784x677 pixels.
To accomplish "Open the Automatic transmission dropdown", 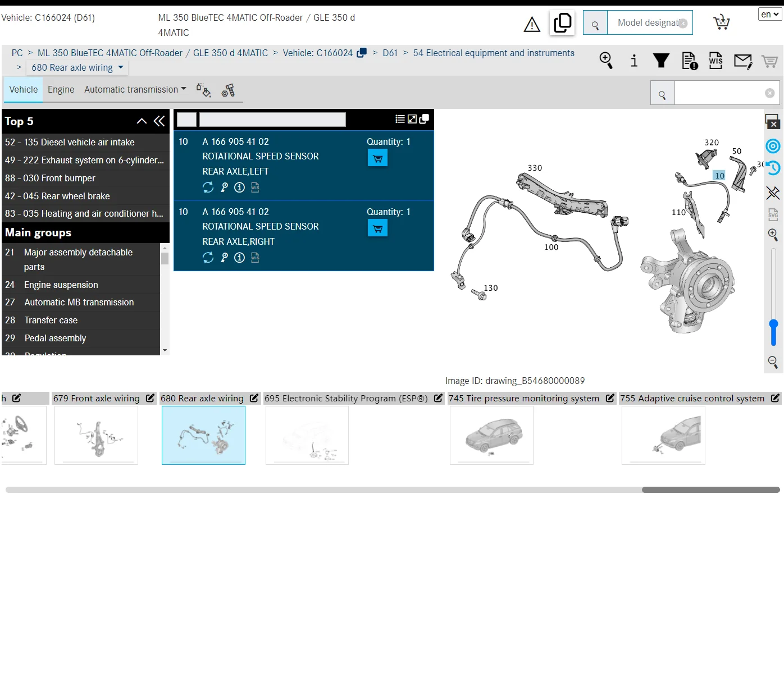I will click(135, 90).
